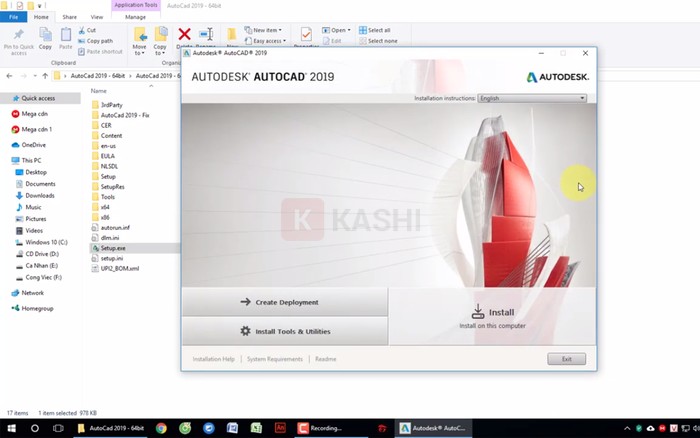Screen dimensions: 700x438
Task: Click Create Deployment button
Action: pos(285,302)
